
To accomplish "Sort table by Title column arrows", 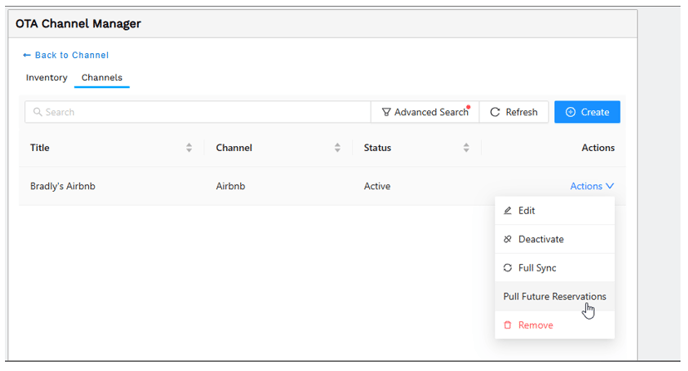I will (189, 148).
